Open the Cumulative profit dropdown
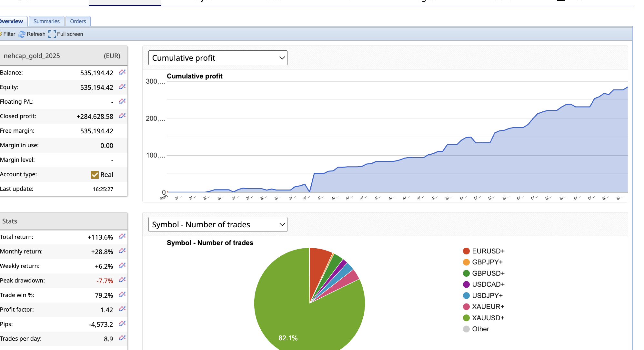644x350 pixels. (218, 58)
